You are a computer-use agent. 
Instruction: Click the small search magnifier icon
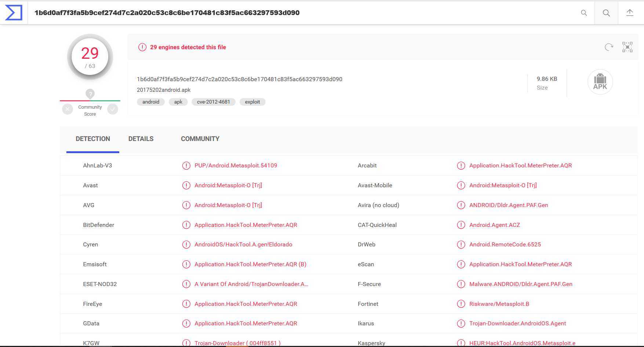coord(584,13)
